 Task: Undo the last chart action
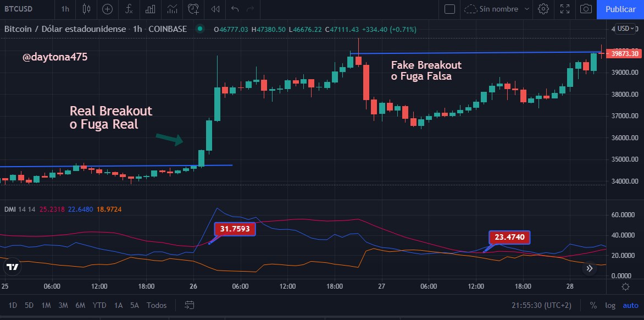[x=235, y=9]
